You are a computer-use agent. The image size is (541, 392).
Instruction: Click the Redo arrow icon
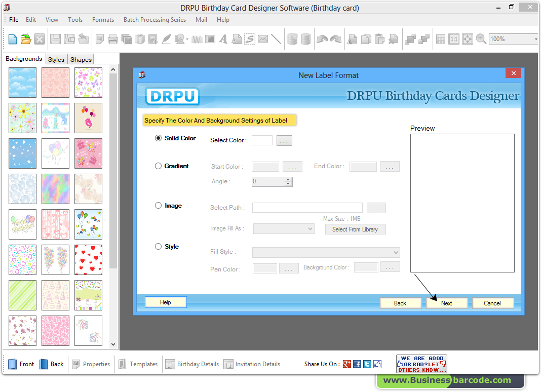(336, 39)
